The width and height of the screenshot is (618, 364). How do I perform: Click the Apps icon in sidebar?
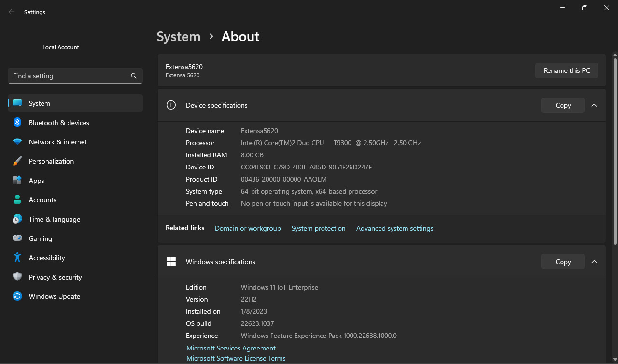coord(17,180)
